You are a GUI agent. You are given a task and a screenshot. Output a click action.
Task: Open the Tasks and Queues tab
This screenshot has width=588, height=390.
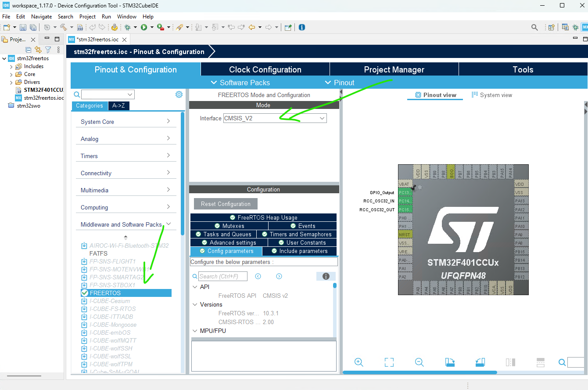[x=223, y=234]
